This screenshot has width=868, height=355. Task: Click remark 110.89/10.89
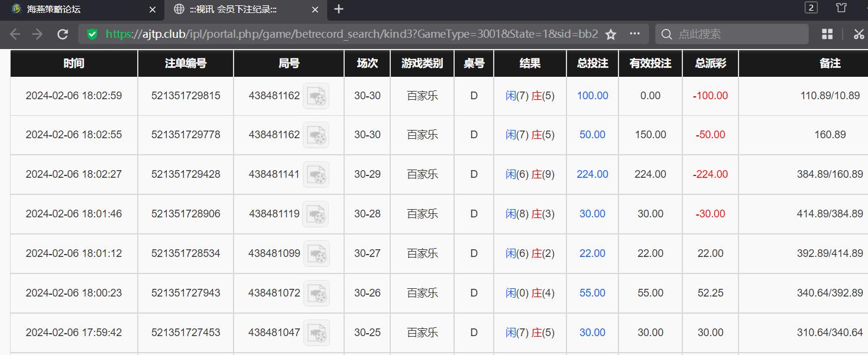(x=830, y=96)
